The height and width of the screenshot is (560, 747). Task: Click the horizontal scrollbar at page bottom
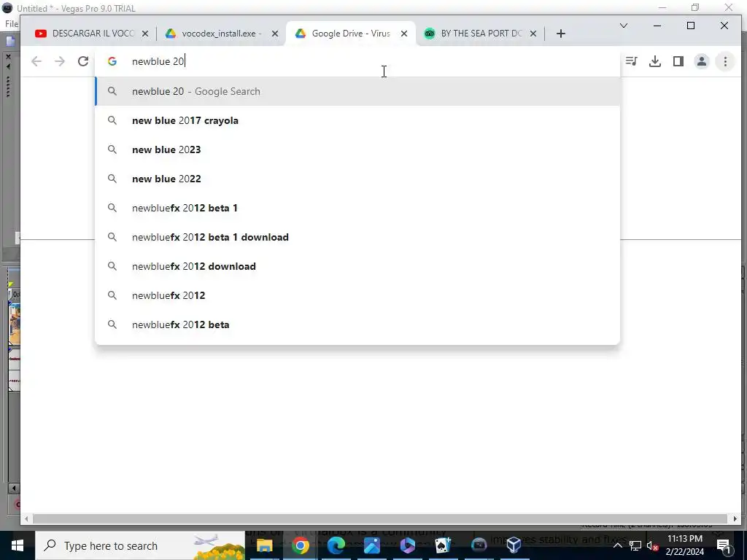tap(379, 518)
